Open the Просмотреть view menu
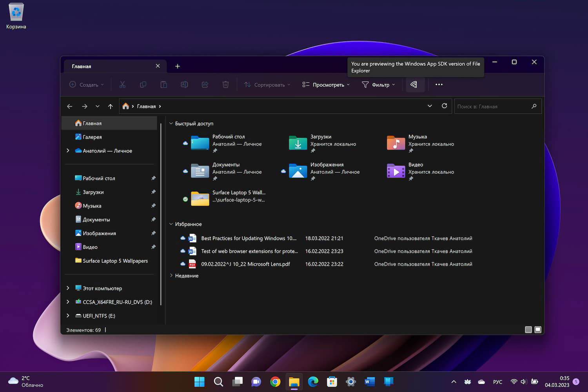This screenshot has width=588, height=392. tap(326, 85)
